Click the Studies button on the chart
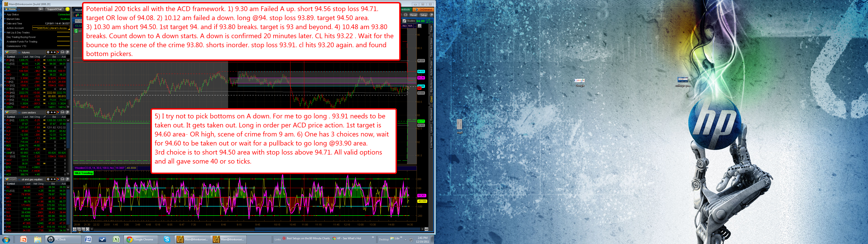The height and width of the screenshot is (244, 868). tap(409, 21)
